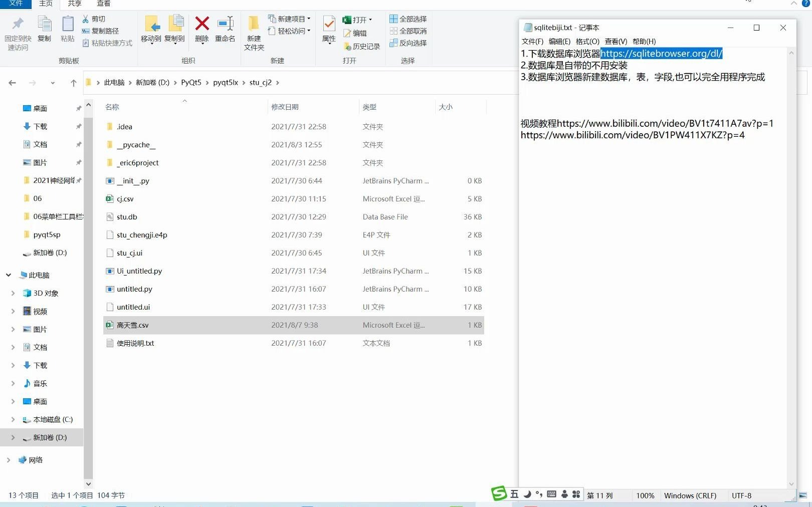The height and width of the screenshot is (507, 812).
Task: Click Select all in Select group
Action: tap(408, 19)
